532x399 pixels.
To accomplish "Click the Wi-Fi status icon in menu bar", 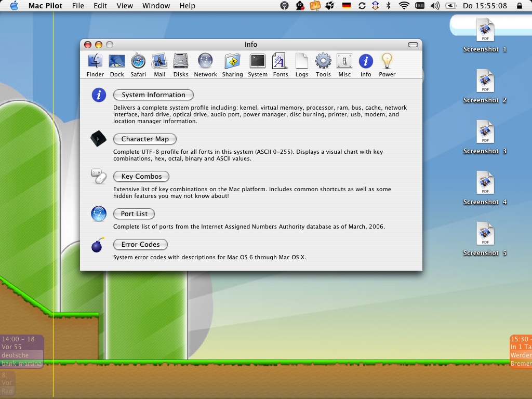I will point(404,6).
